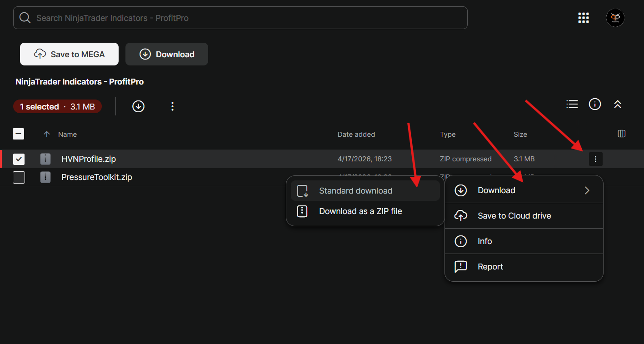The image size is (644, 344).
Task: Click the top Download button
Action: tap(167, 54)
